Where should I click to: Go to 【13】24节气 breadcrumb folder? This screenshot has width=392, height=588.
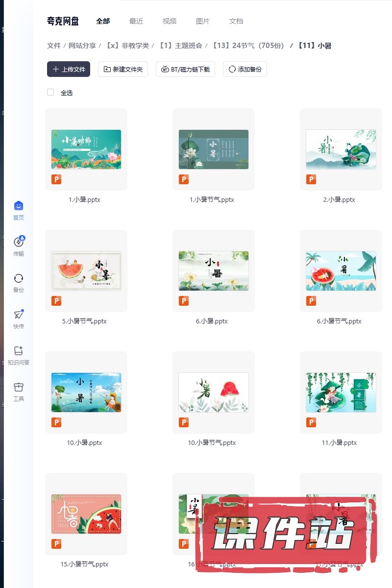pyautogui.click(x=247, y=46)
